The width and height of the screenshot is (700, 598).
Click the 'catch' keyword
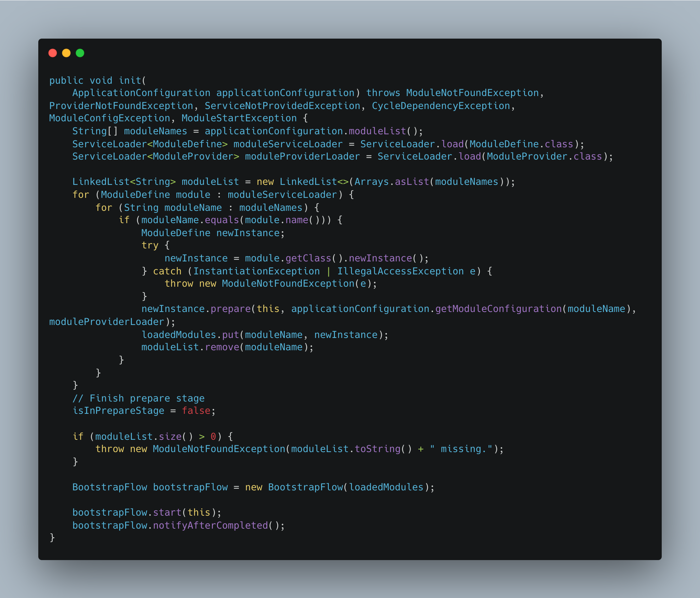coord(167,271)
